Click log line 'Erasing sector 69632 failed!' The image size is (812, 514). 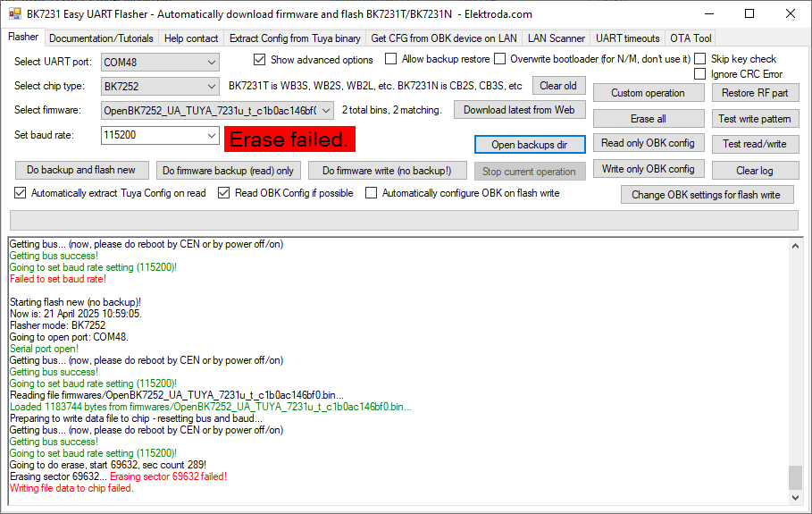tap(168, 476)
